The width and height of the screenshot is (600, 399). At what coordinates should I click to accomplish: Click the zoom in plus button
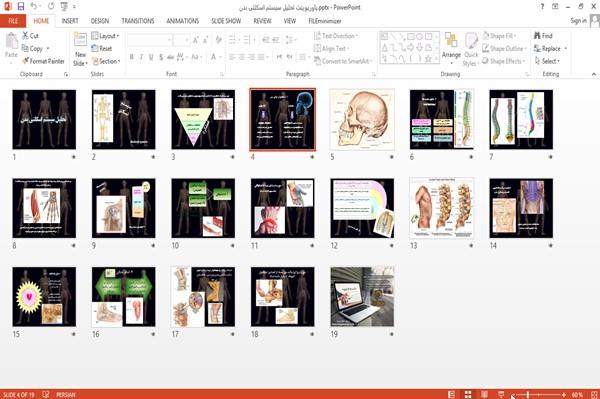click(x=564, y=394)
